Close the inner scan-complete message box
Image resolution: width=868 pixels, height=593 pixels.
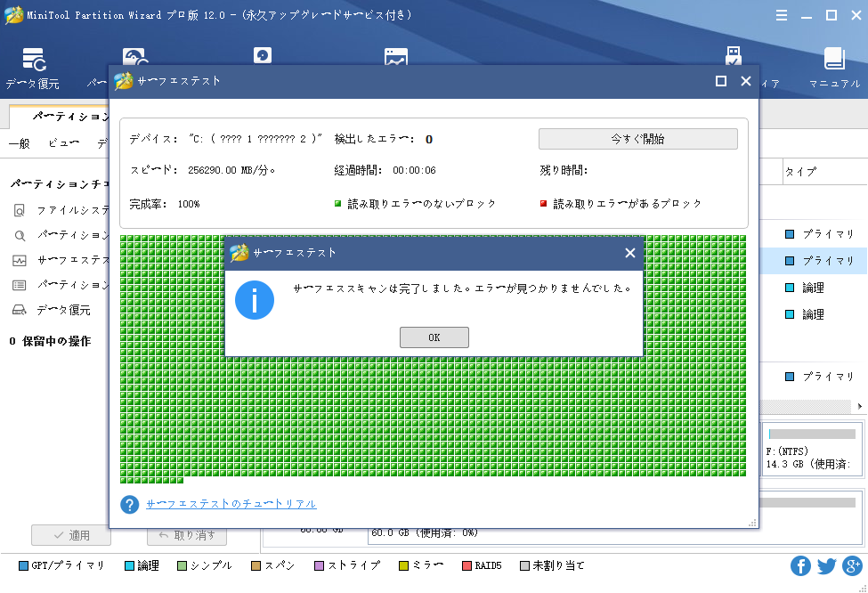tap(630, 253)
